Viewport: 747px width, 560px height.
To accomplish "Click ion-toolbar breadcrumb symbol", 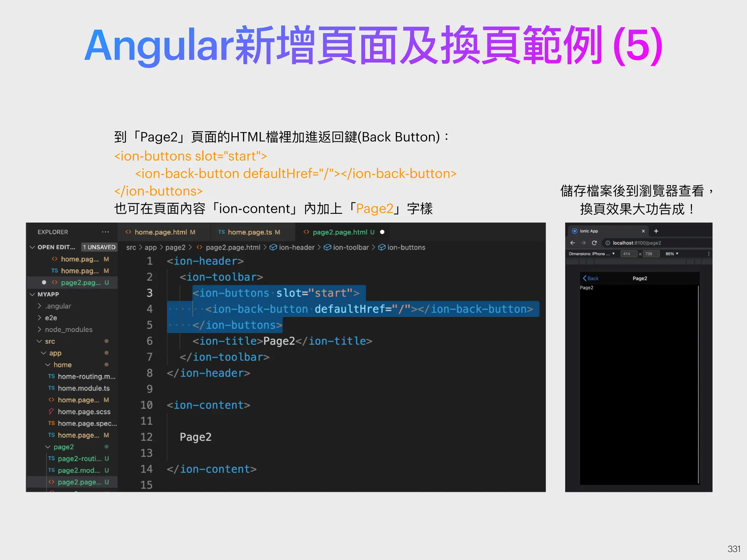I will 346,248.
